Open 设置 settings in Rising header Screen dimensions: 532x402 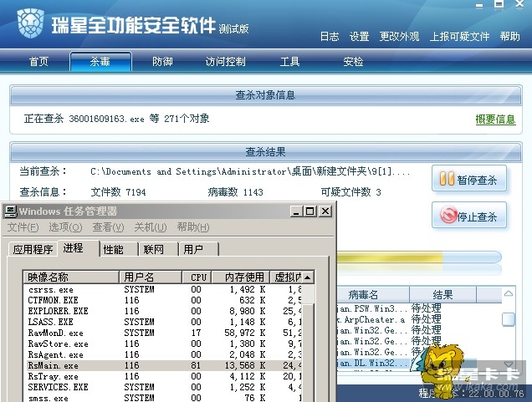pyautogui.click(x=360, y=36)
